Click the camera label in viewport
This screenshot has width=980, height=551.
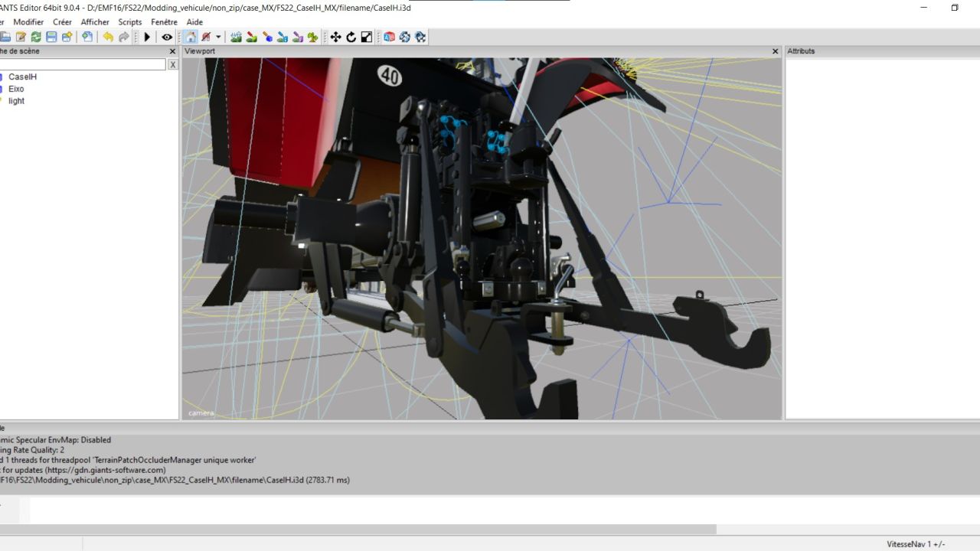201,413
